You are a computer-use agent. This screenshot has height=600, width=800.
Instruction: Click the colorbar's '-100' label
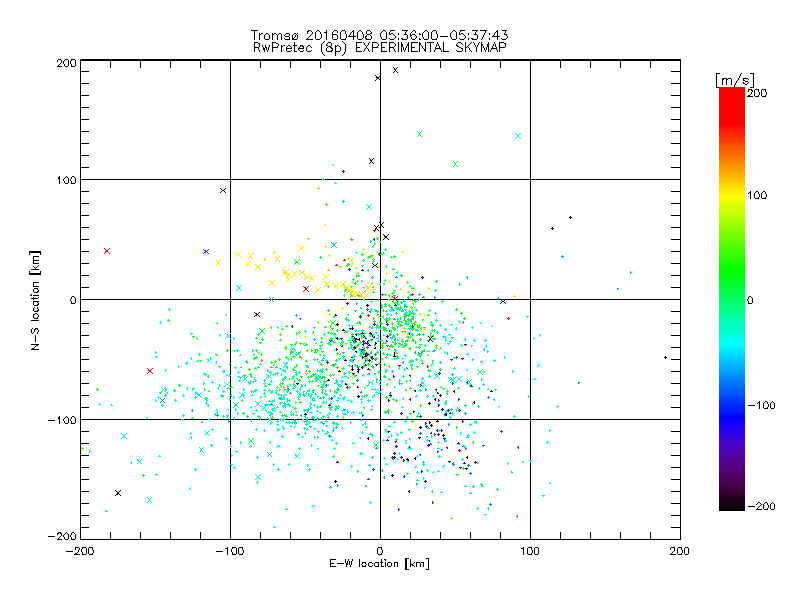click(x=761, y=406)
